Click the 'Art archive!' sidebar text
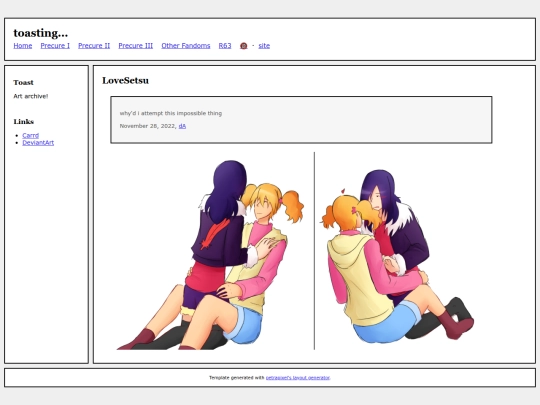Viewport: 540px width, 405px height. 31,96
